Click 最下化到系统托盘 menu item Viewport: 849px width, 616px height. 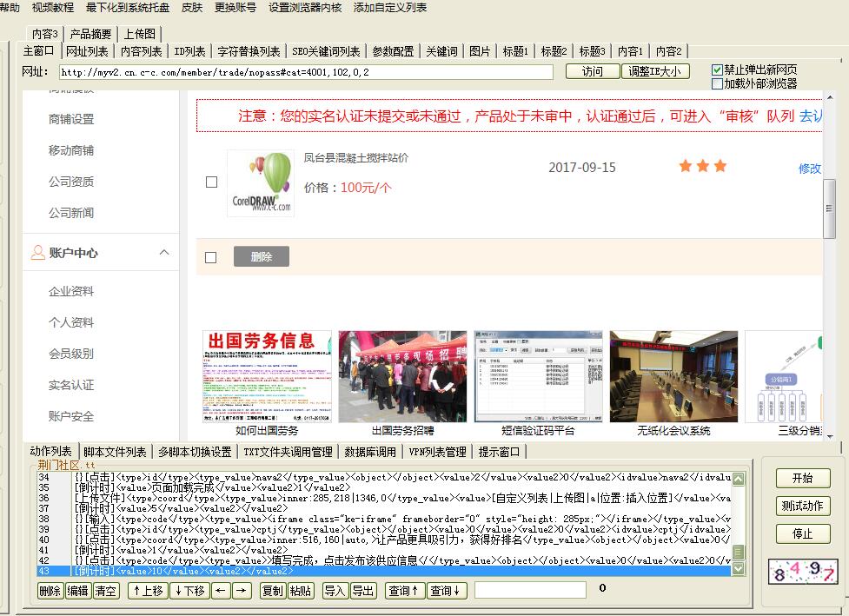128,8
